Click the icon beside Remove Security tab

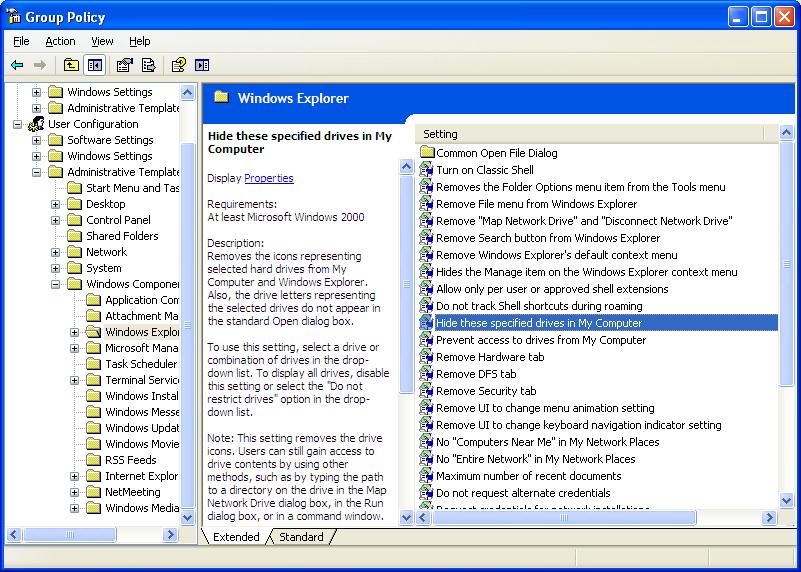(x=427, y=391)
